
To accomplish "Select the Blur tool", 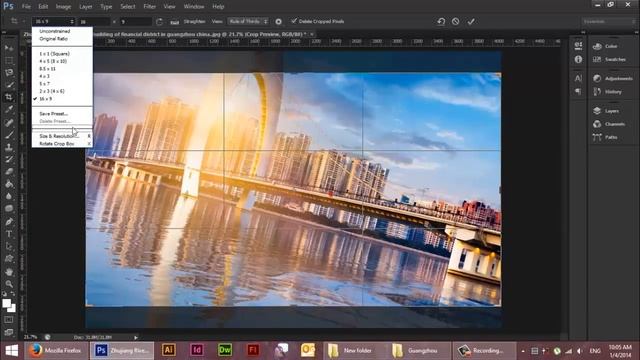I will 9,196.
